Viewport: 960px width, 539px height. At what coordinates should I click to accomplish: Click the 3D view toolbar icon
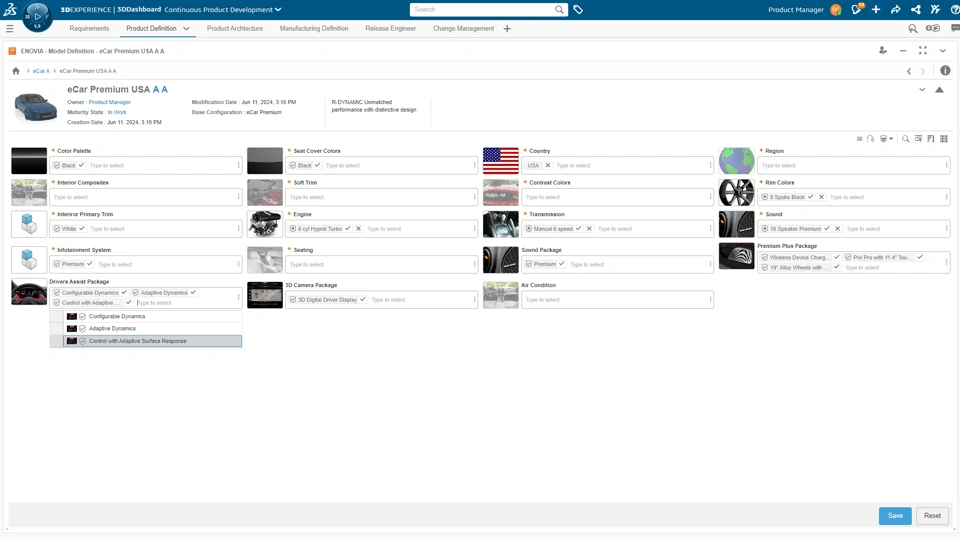coord(859,139)
